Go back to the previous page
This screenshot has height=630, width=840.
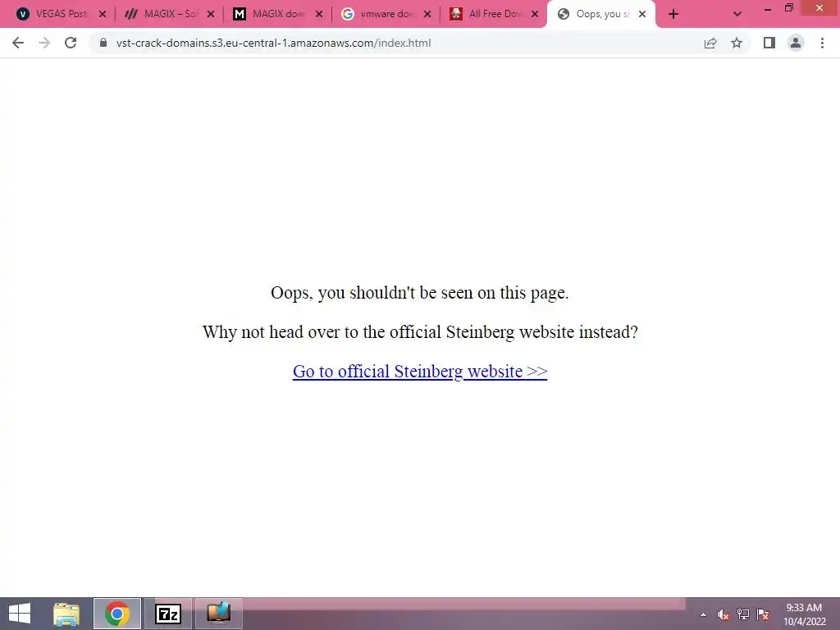tap(18, 43)
